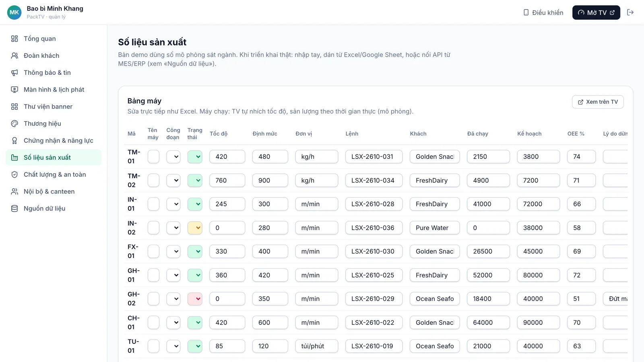
Task: Select the Nguồn dữ liệu database icon
Action: (x=14, y=208)
